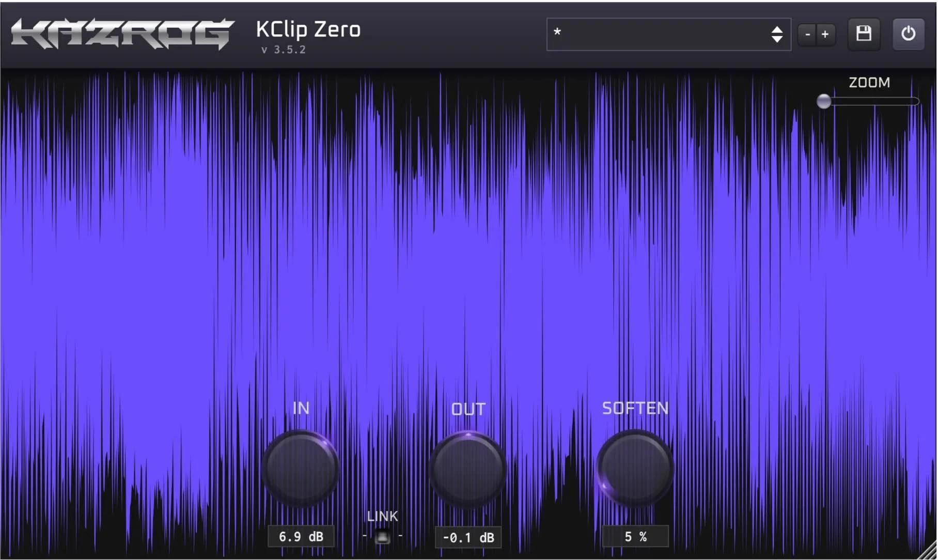Click the resize grip at window corner

tap(927, 551)
